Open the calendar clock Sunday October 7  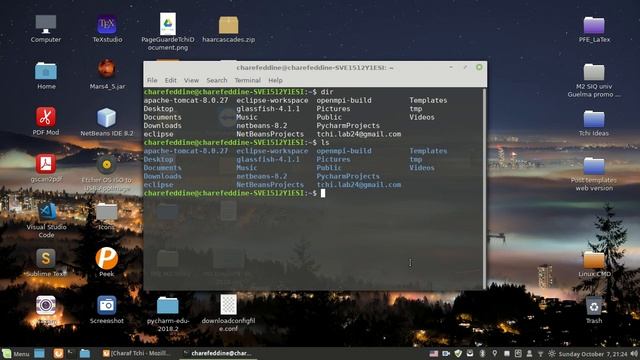point(593,354)
